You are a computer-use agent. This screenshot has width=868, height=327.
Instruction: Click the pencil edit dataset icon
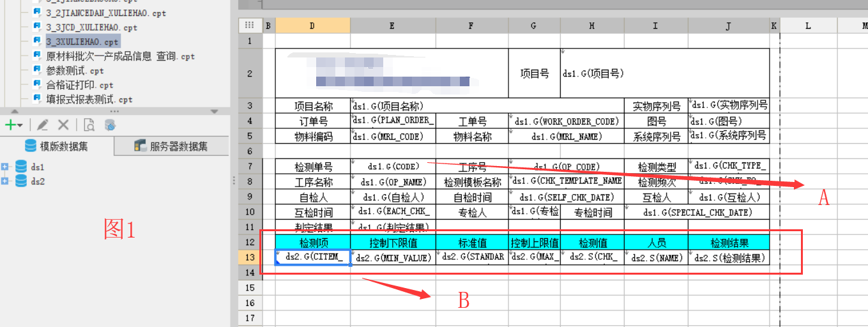(x=43, y=125)
